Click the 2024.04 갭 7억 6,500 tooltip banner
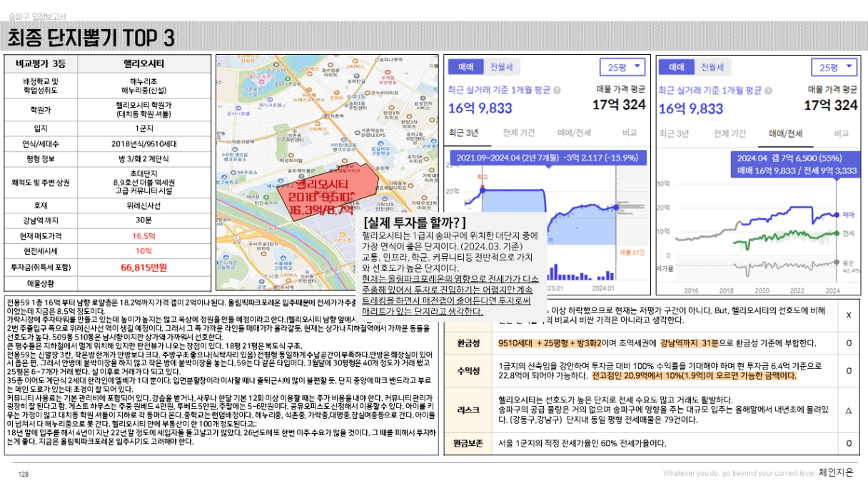This screenshot has width=868, height=488. point(796,164)
